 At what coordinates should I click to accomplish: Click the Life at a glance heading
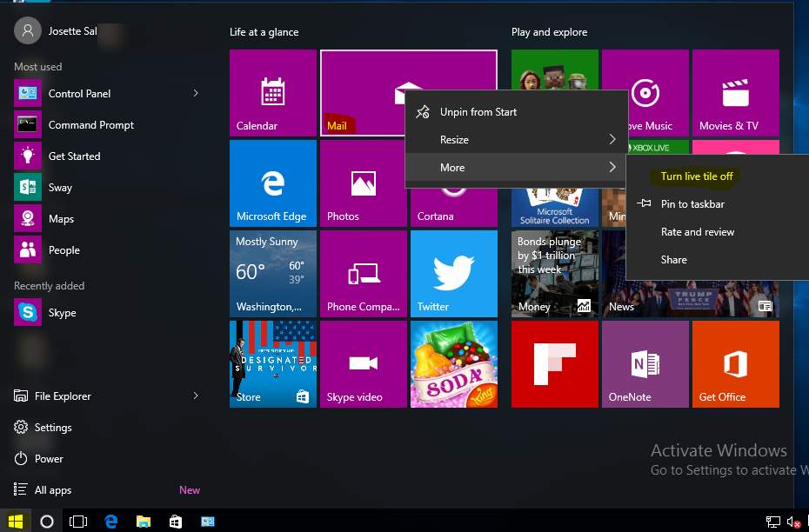point(264,32)
